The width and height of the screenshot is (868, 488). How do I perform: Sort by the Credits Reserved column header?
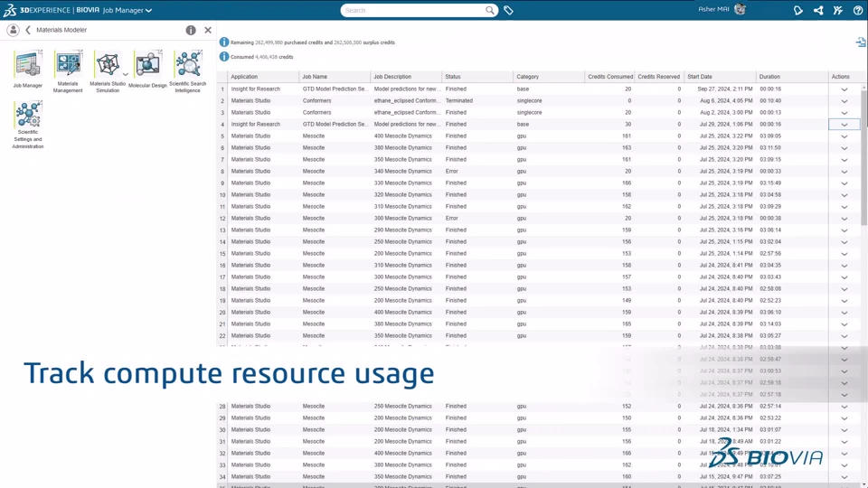(659, 77)
